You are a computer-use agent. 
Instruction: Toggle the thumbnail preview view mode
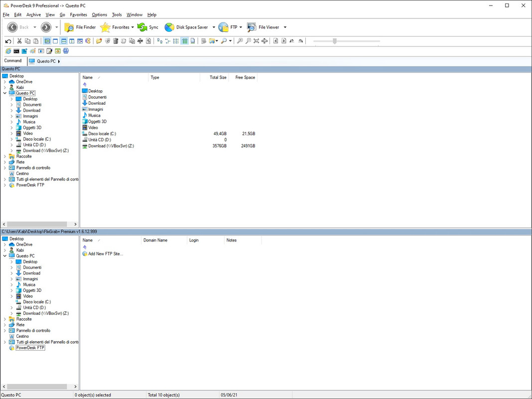[192, 41]
